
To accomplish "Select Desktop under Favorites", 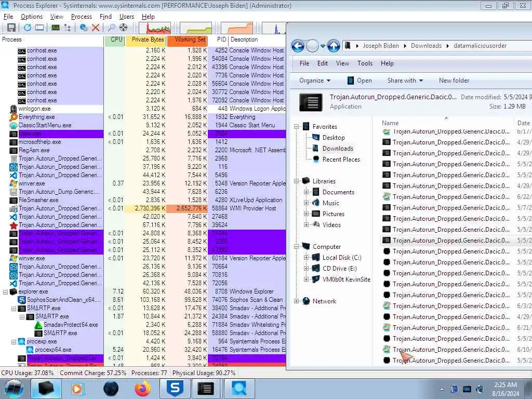I will [x=333, y=138].
